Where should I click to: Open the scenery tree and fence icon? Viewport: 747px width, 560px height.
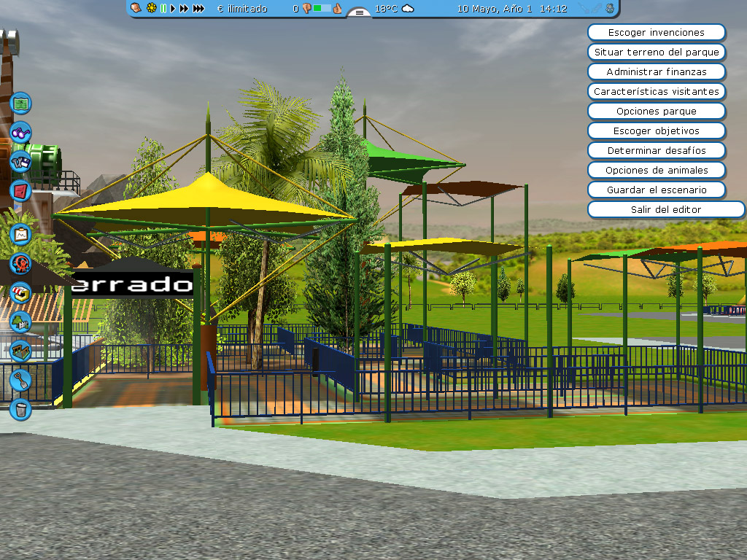point(21,322)
